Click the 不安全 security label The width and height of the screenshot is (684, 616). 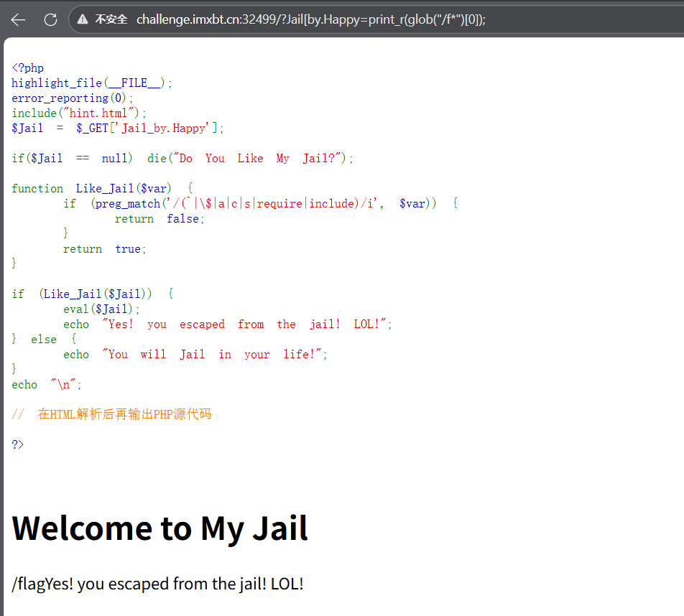[111, 19]
